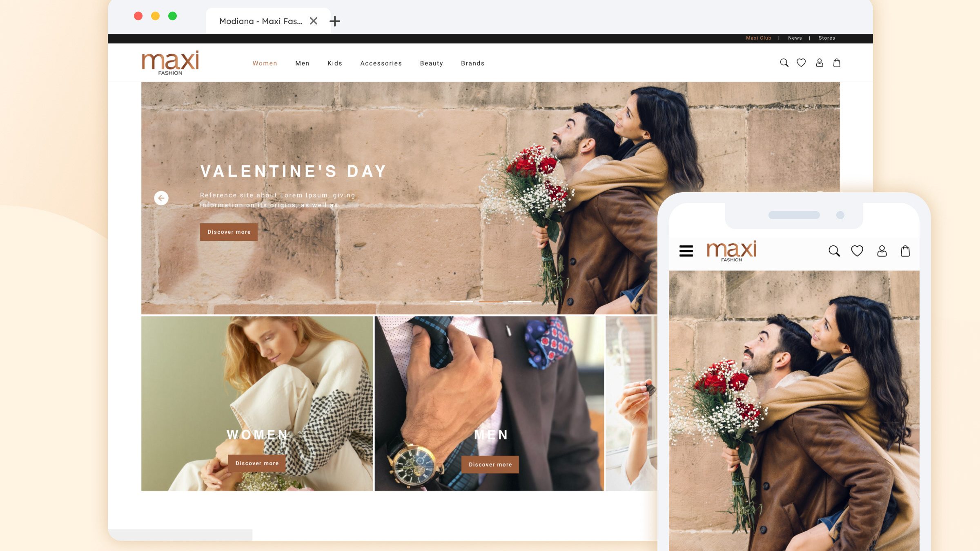The height and width of the screenshot is (551, 980).
Task: Click the green window maximize dot
Action: 173,16
